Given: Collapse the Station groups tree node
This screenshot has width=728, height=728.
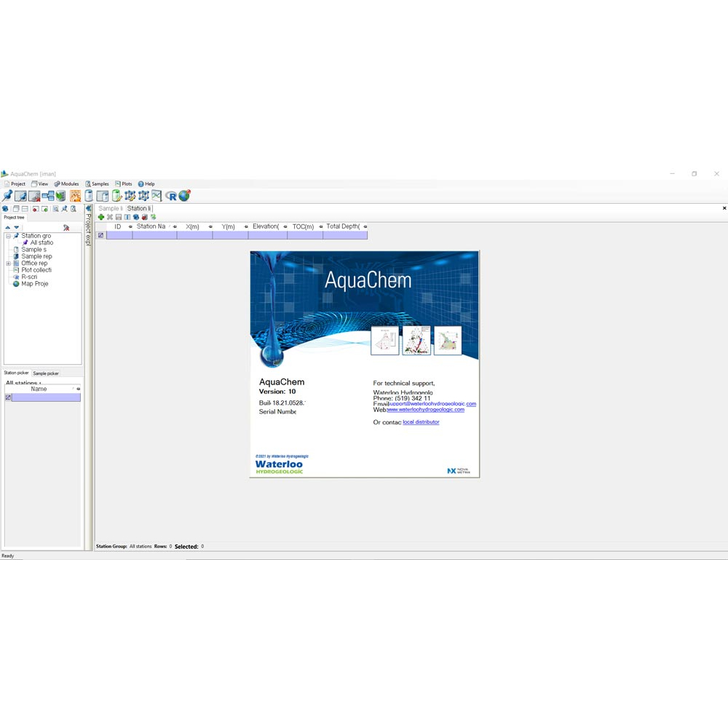Looking at the screenshot, I should tap(8, 236).
